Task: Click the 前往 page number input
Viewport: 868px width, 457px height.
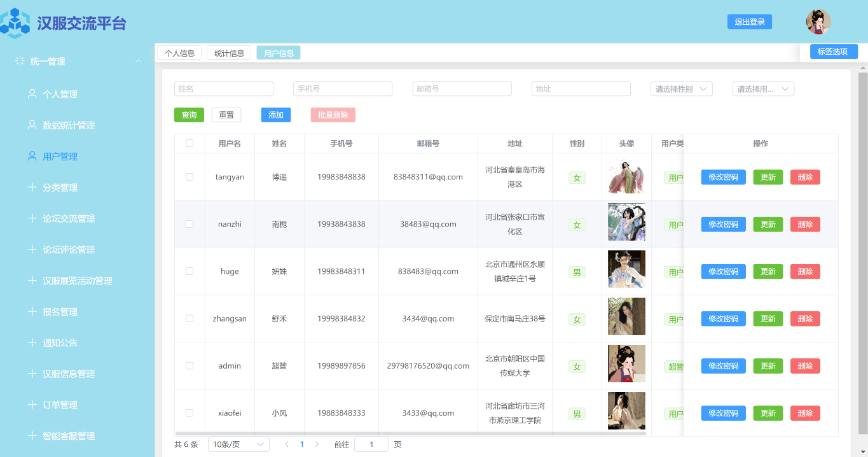Action: (371, 444)
